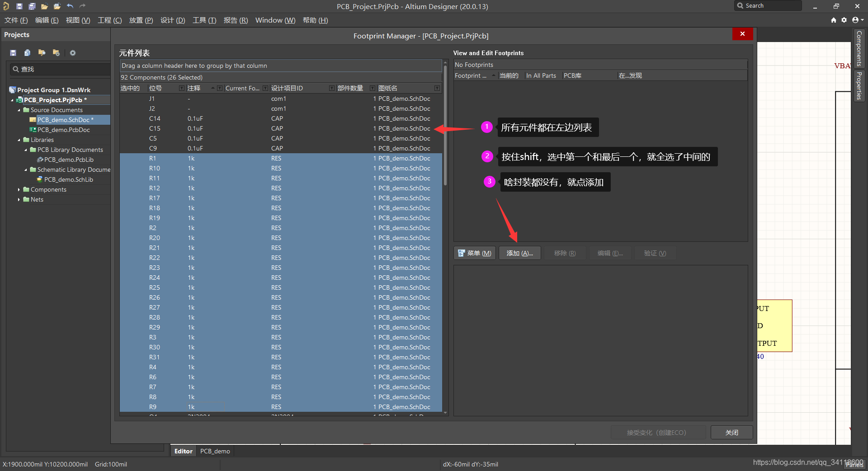Open the 放置 (P) menu
Image resolution: width=868 pixels, height=471 pixels.
[141, 20]
